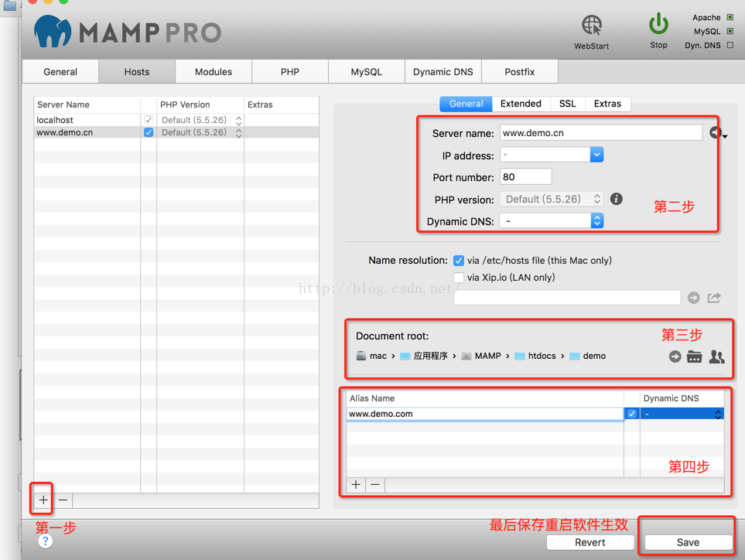Image resolution: width=745 pixels, height=560 pixels.
Task: Reveal document root with arrow icon
Action: 675,357
